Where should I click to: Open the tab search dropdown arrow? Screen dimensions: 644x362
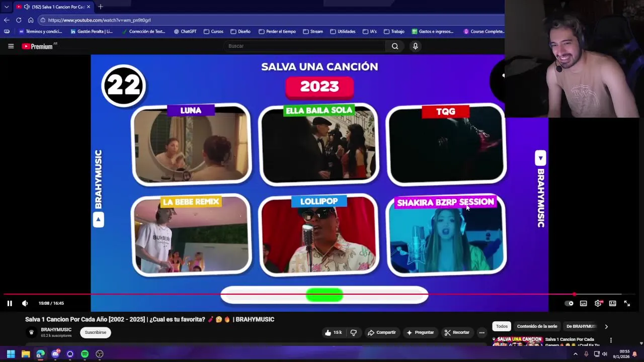(7, 7)
